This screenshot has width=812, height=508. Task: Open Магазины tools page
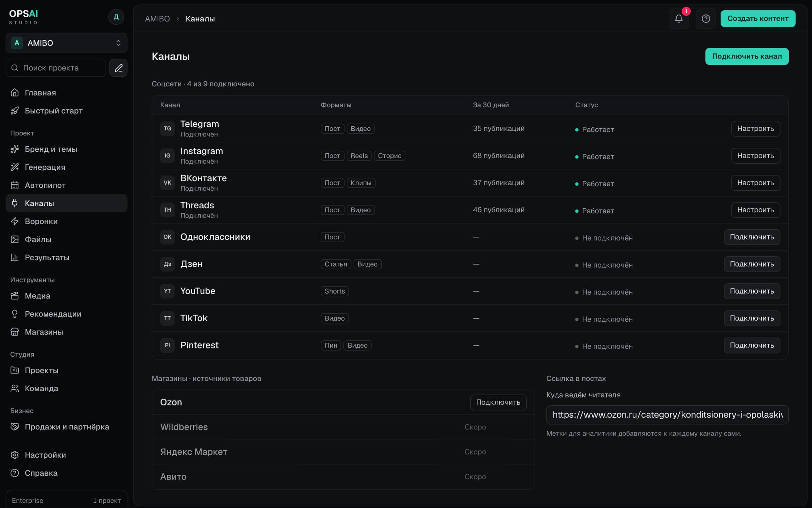coord(66,332)
